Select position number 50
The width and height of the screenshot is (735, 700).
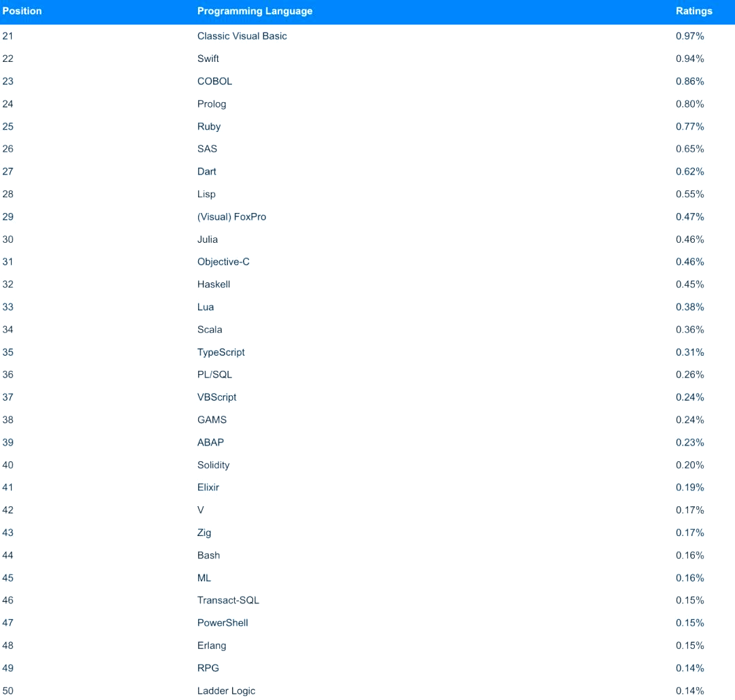coord(8,690)
